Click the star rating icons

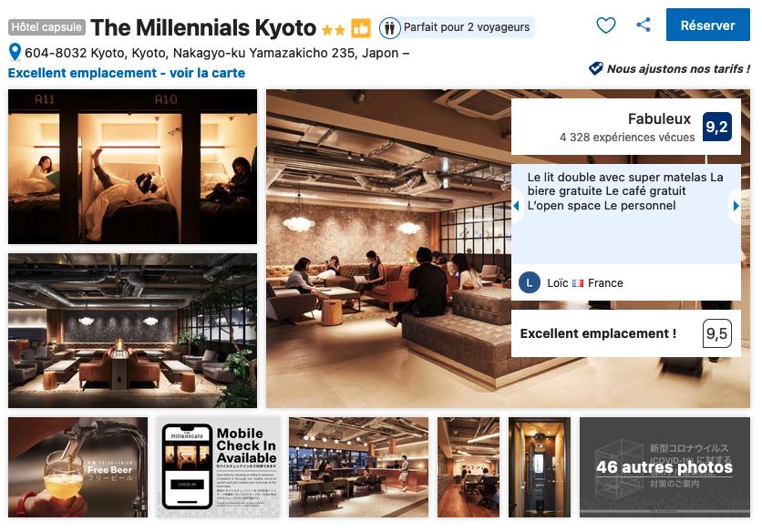click(x=334, y=30)
